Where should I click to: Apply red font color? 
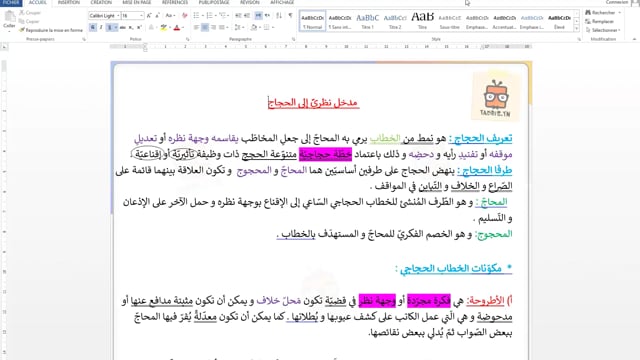(x=176, y=27)
